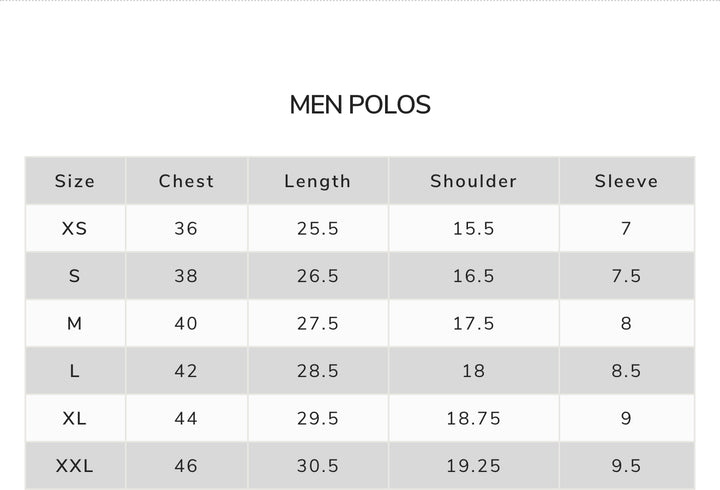Screen dimensions: 720x490
Task: Click chest value 36 for XS
Action: pyautogui.click(x=186, y=228)
